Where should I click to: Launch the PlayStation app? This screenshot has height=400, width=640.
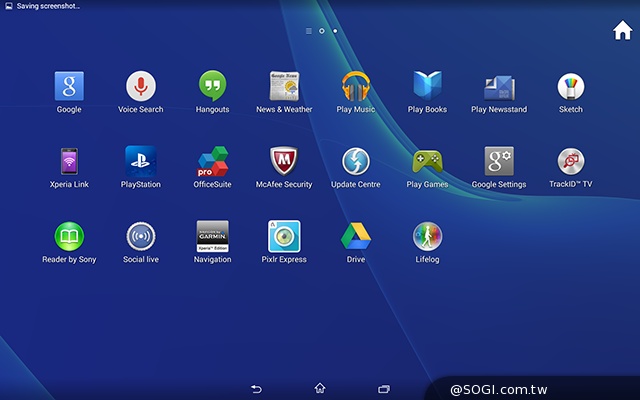[x=141, y=161]
